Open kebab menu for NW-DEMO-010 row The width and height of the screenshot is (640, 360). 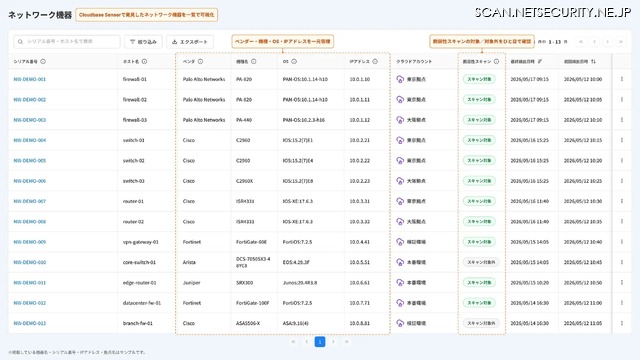coord(622,262)
